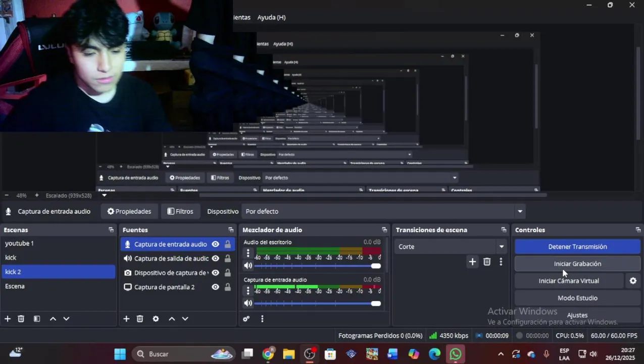Select the kick scene
This screenshot has height=364, width=644.
tap(59, 258)
